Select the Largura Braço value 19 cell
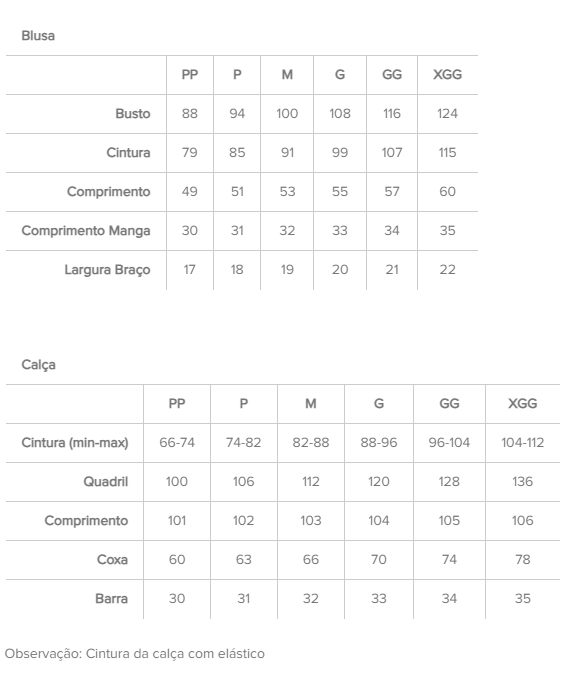 click(287, 270)
